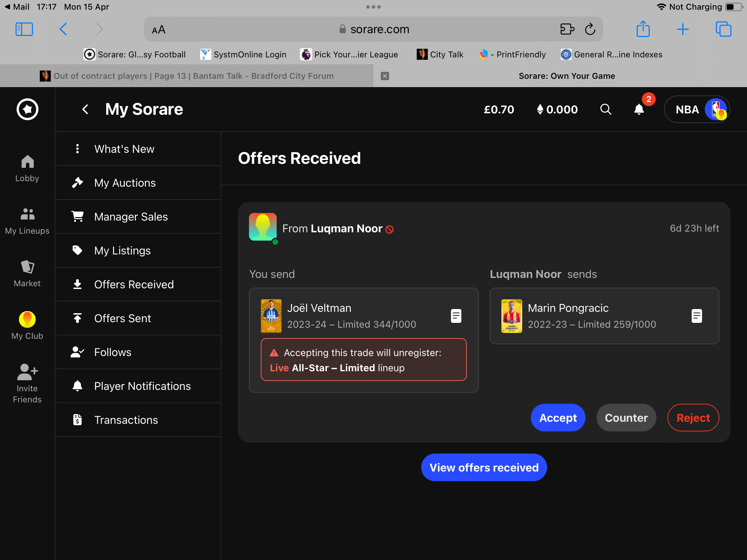Open Transactions
Image resolution: width=747 pixels, height=560 pixels.
(138, 420)
